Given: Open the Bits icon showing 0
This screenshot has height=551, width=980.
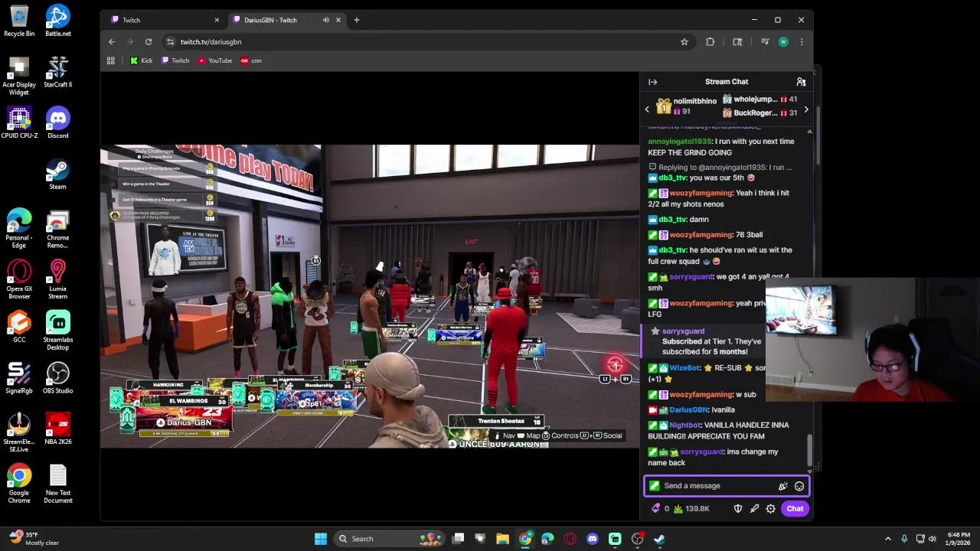Looking at the screenshot, I should tap(659, 508).
